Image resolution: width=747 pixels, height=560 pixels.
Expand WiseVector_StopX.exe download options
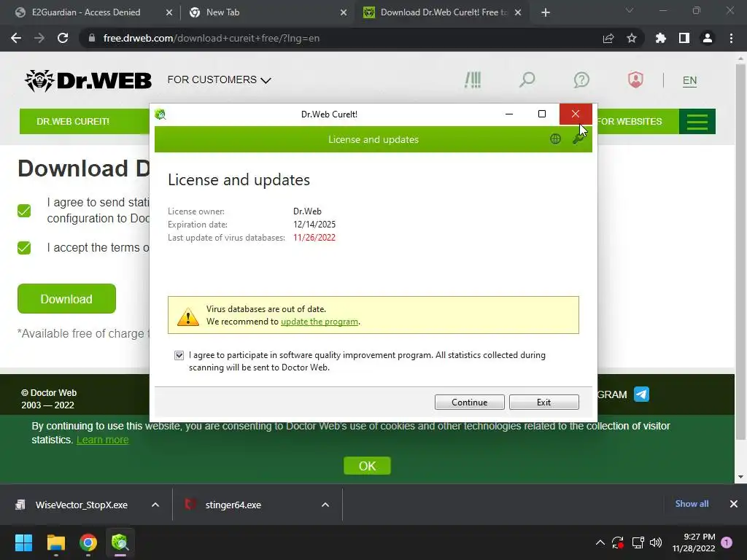pos(155,505)
